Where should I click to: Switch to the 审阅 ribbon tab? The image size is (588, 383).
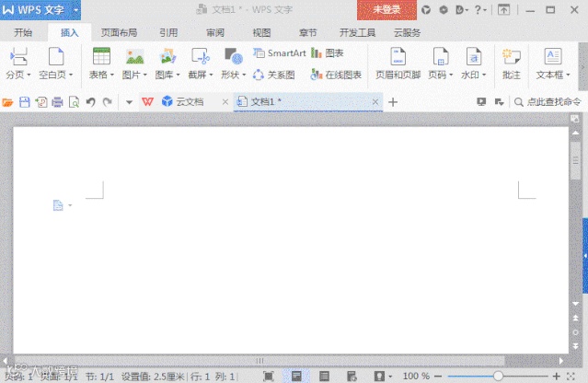click(x=215, y=33)
